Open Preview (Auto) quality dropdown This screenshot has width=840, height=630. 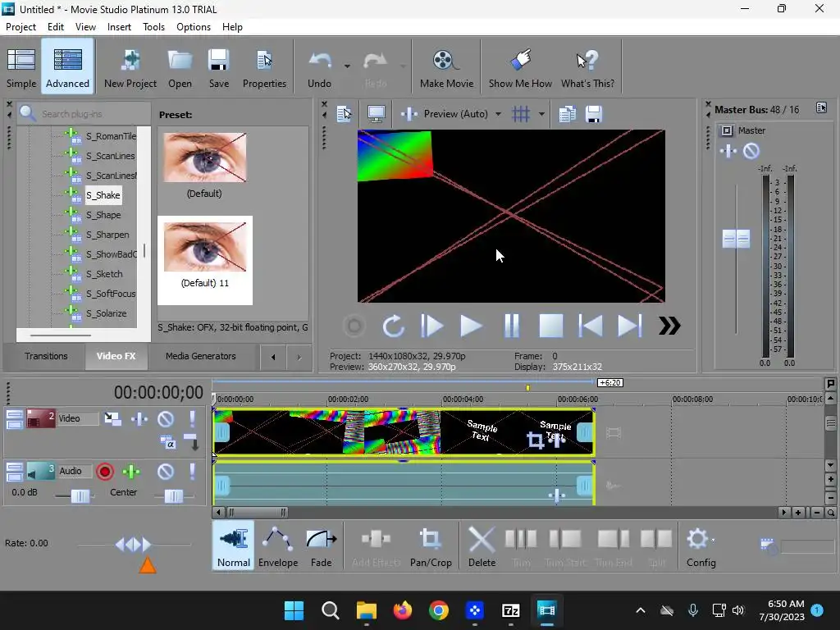[x=498, y=114]
